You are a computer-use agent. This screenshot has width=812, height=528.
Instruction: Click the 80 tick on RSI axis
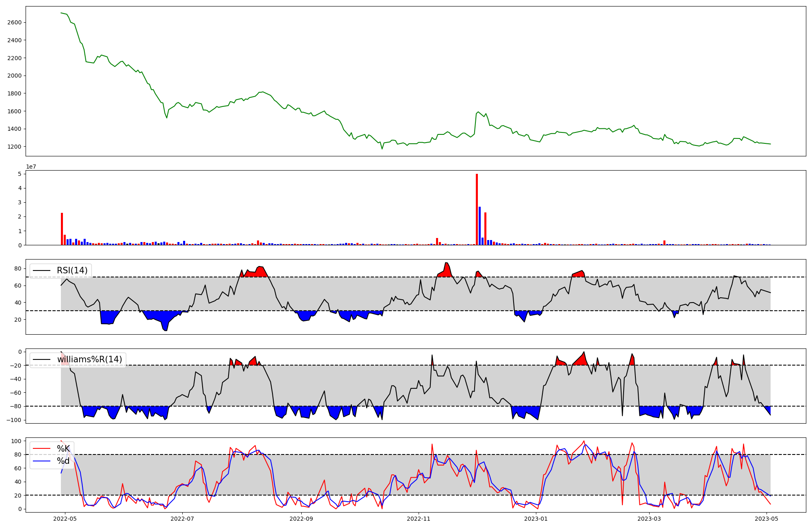pos(18,268)
